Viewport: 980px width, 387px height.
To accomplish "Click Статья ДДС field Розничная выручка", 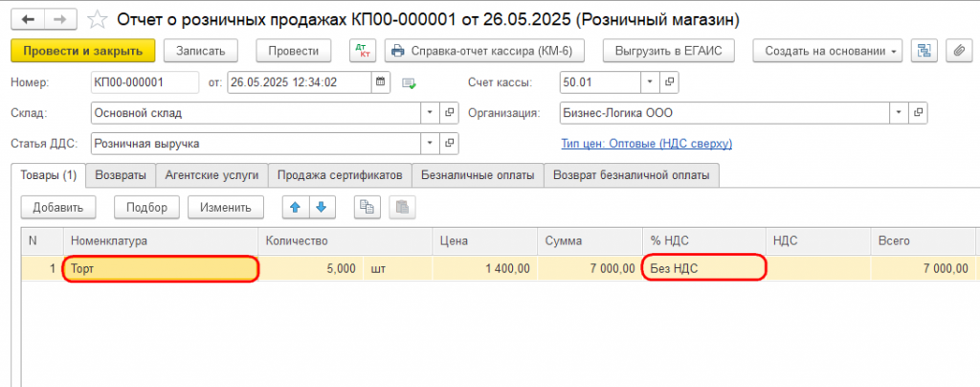I will [x=256, y=144].
